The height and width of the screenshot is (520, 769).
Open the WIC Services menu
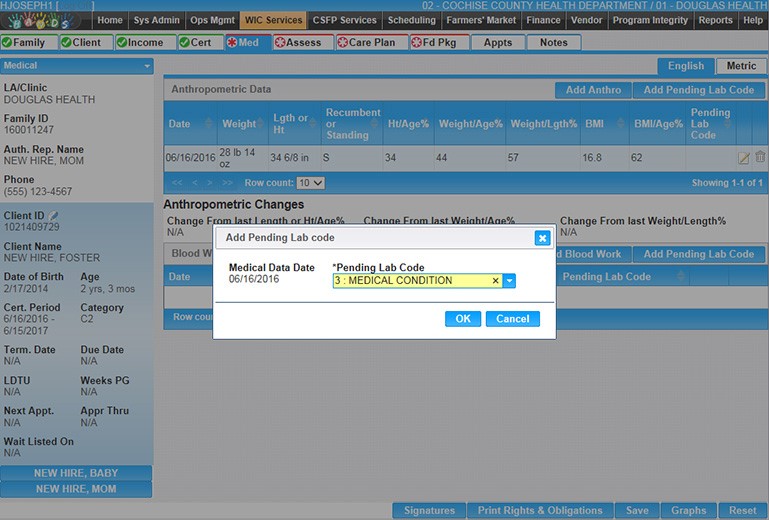pos(271,20)
